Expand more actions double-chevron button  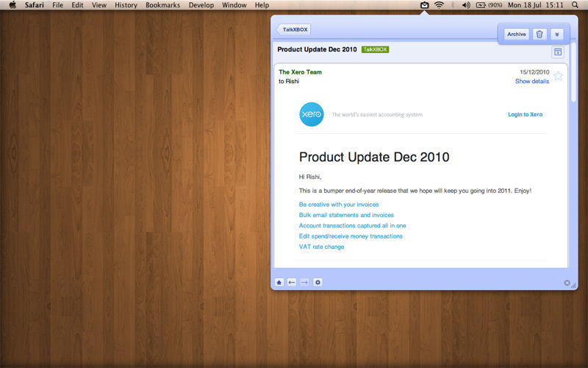coord(557,34)
